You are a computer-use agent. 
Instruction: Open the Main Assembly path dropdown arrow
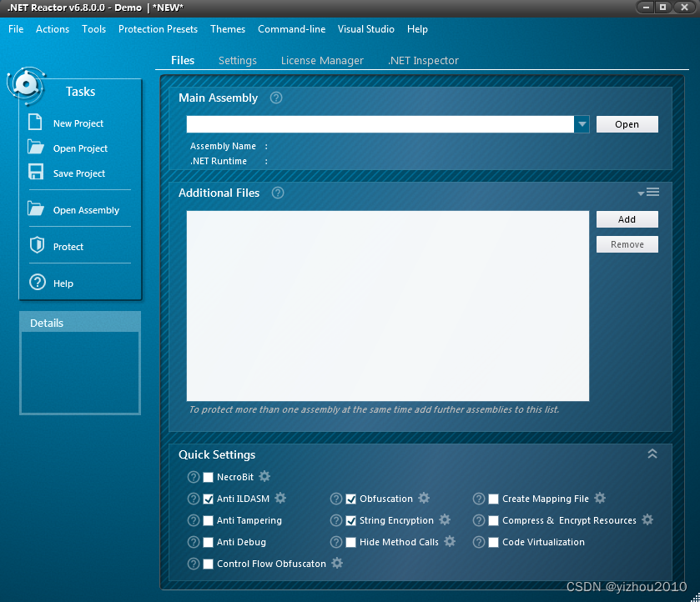tap(582, 124)
